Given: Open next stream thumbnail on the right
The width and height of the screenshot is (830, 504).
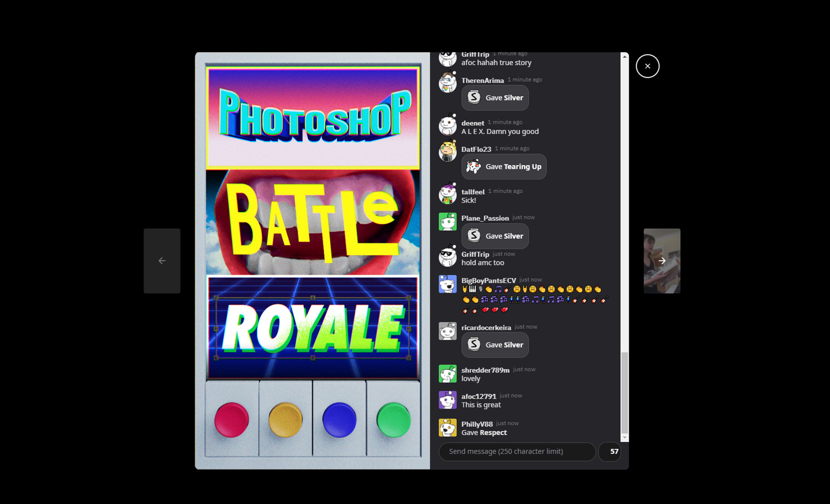Looking at the screenshot, I should pyautogui.click(x=662, y=261).
